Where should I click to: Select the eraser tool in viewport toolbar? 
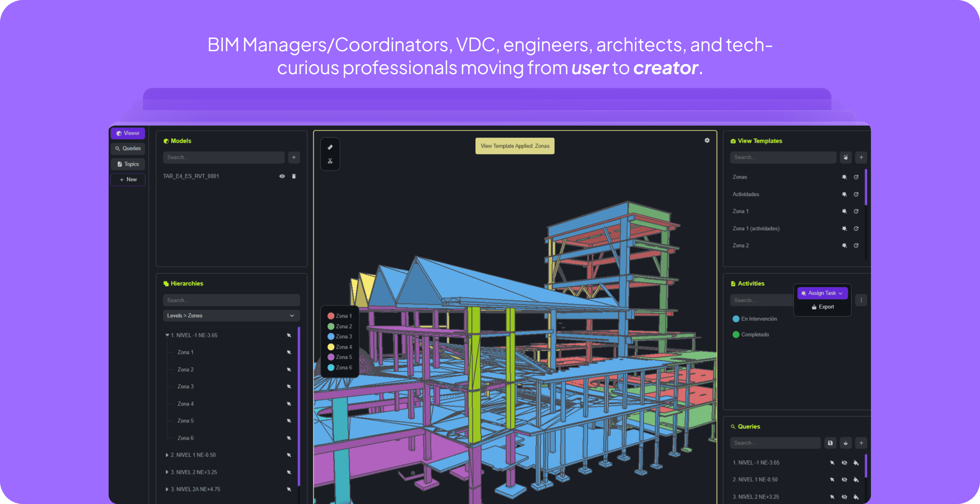tap(330, 147)
